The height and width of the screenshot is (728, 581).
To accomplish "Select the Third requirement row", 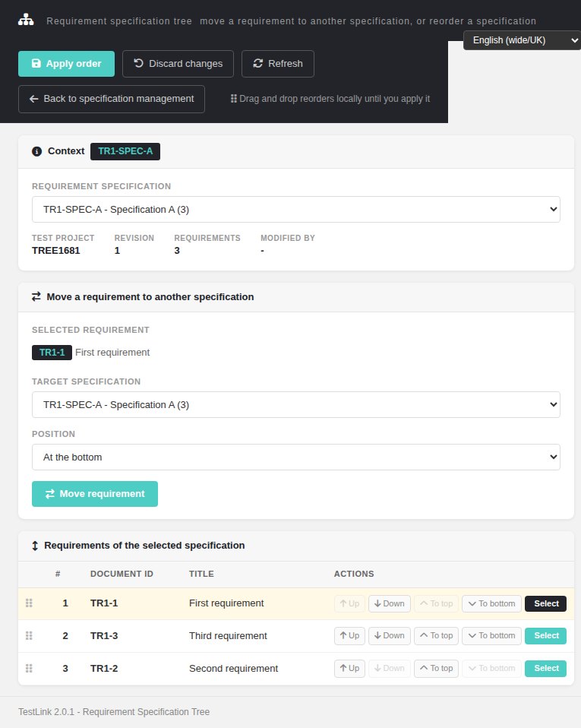I will pos(546,635).
